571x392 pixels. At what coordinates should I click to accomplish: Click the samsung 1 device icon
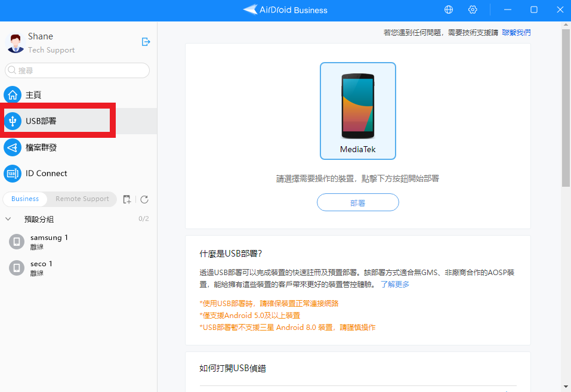coord(16,242)
